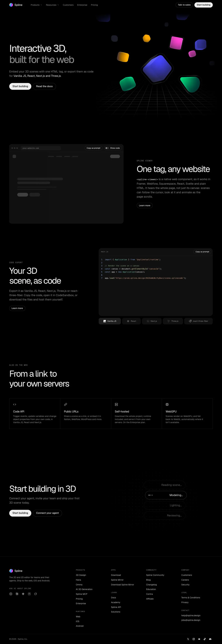Switch to the Three.js code tab
Image resolution: width=222 pixels, height=644 pixels.
[173, 321]
